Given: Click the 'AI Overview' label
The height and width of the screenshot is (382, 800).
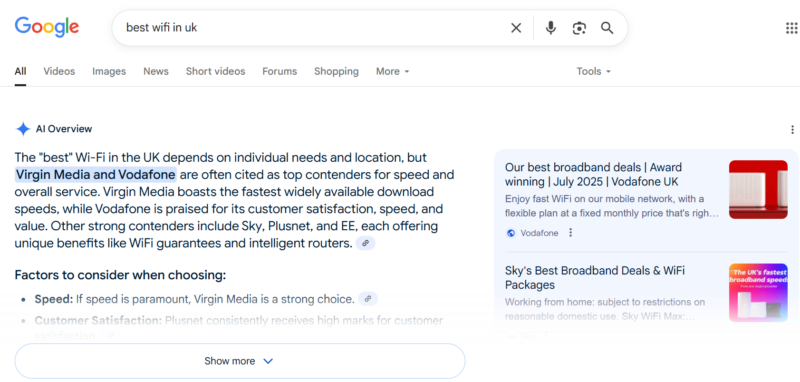Looking at the screenshot, I should (x=64, y=129).
